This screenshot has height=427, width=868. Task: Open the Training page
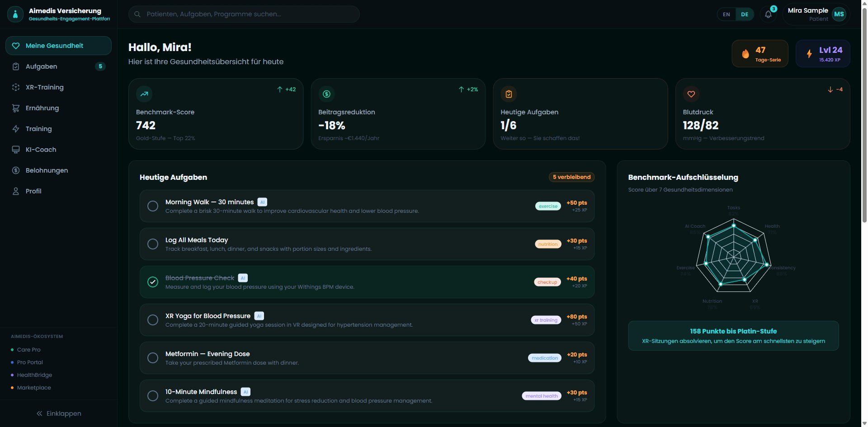(59, 129)
